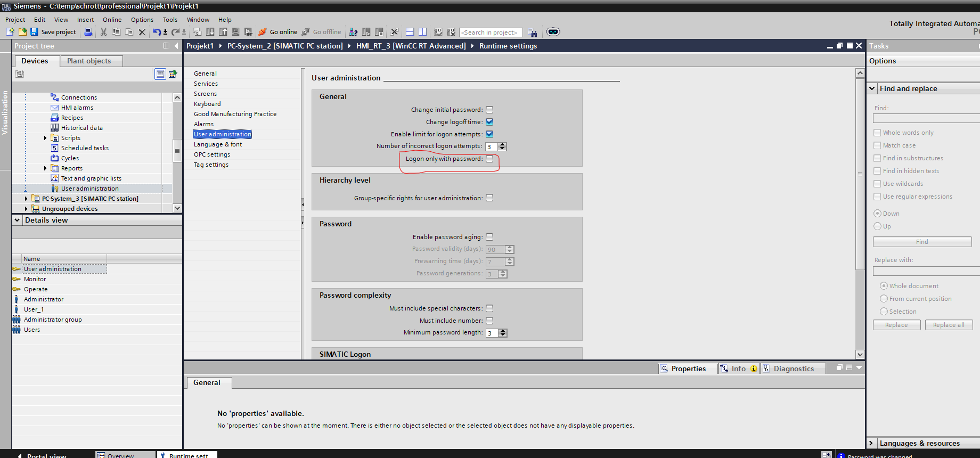
Task: Click the Find text input field
Action: (926, 118)
